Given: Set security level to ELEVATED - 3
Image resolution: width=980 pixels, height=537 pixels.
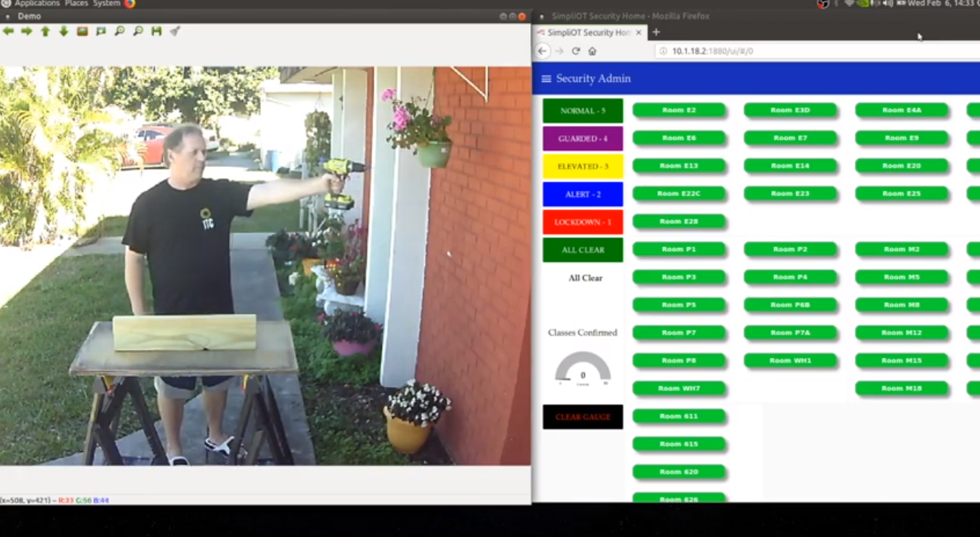Looking at the screenshot, I should click(583, 167).
